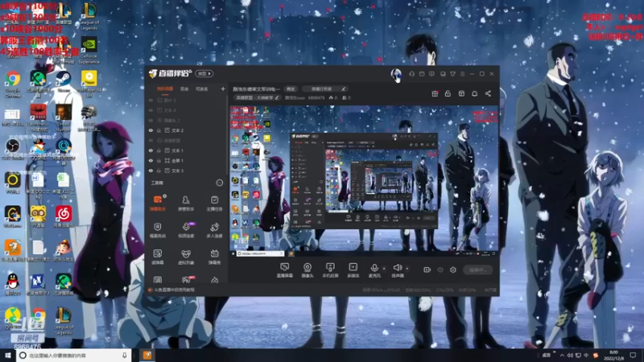Switch to the second scene tab

tap(184, 88)
